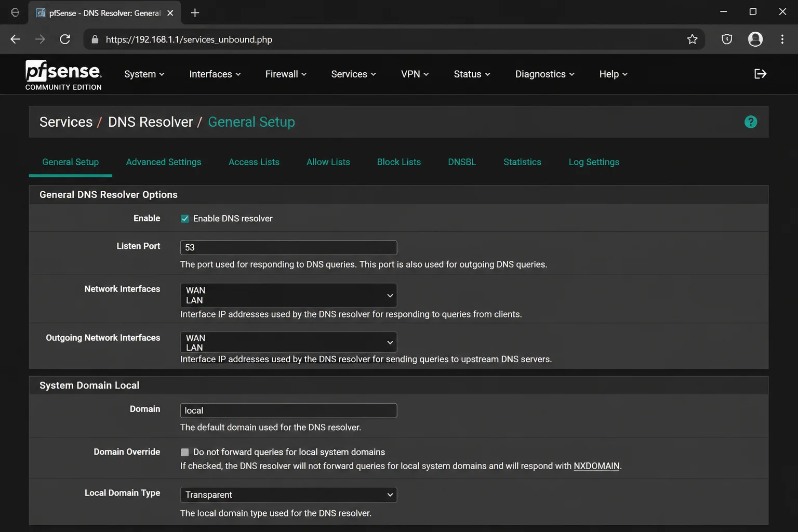Open the Status menu
Image resolution: width=798 pixels, height=532 pixels.
472,74
